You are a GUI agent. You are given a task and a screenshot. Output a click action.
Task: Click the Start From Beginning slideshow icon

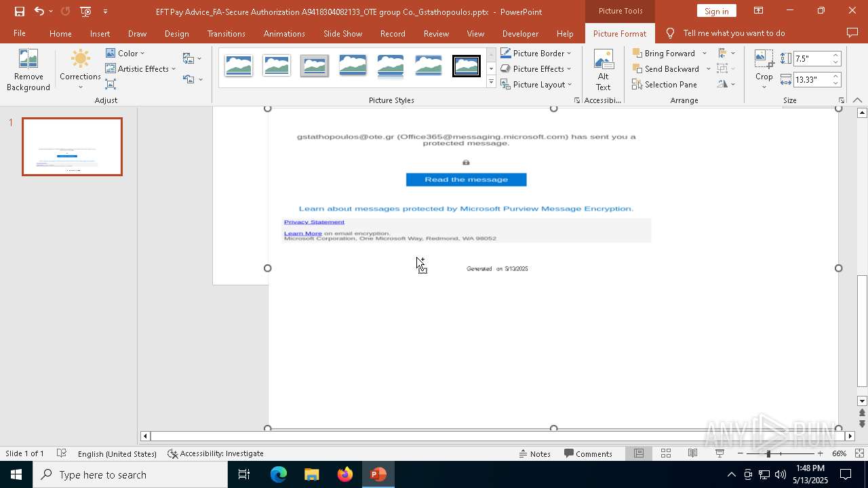coord(85,12)
